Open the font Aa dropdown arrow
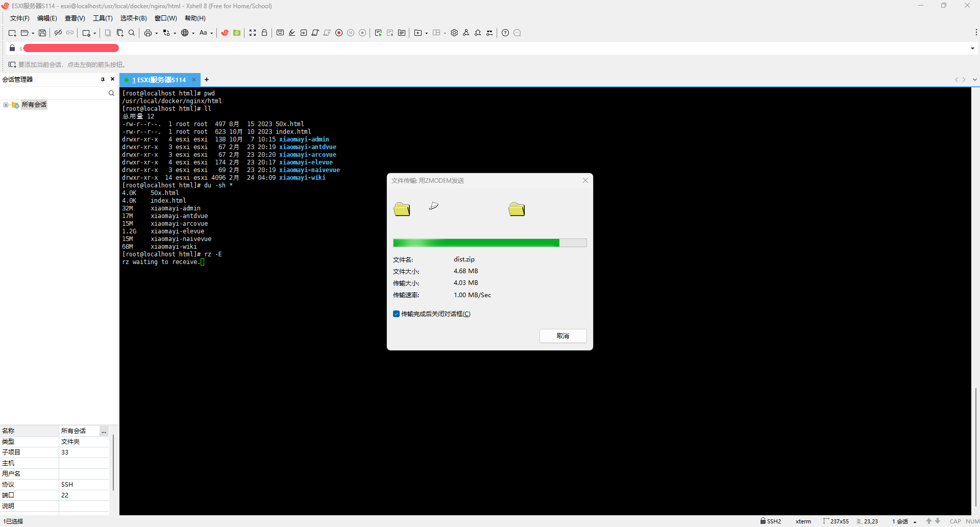Image resolution: width=980 pixels, height=527 pixels. coord(212,33)
